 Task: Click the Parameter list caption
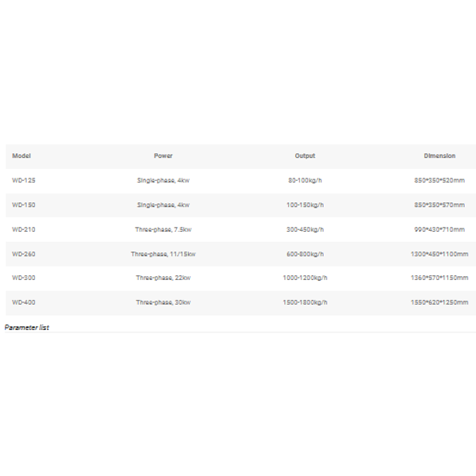coord(27,328)
